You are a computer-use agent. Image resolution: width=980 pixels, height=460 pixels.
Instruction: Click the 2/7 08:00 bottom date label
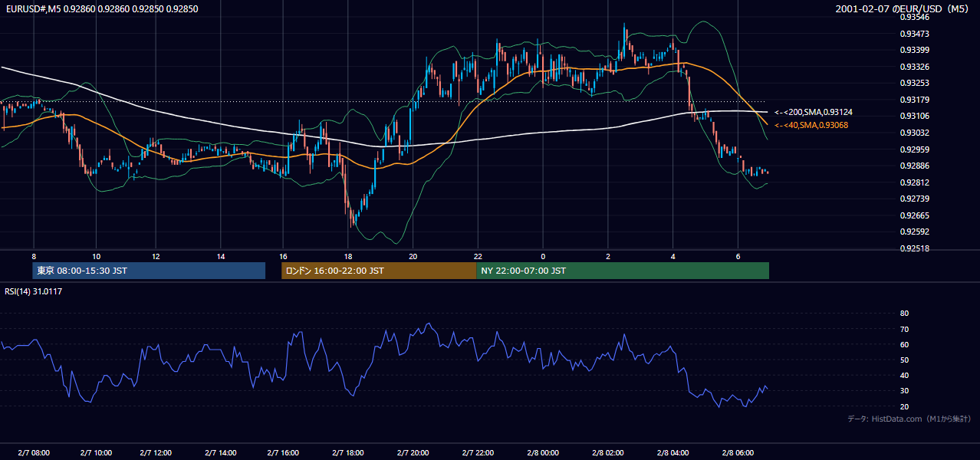tap(34, 453)
